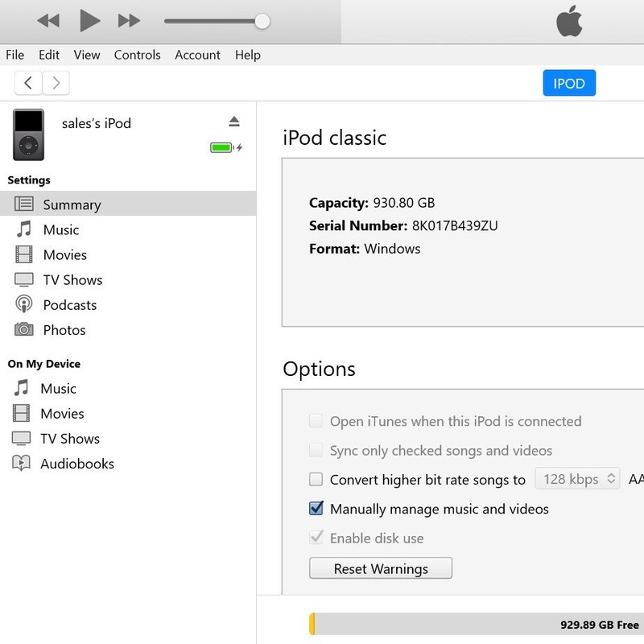This screenshot has height=644, width=644.
Task: Enable Convert higher bit rate songs checkbox
Action: tap(316, 479)
